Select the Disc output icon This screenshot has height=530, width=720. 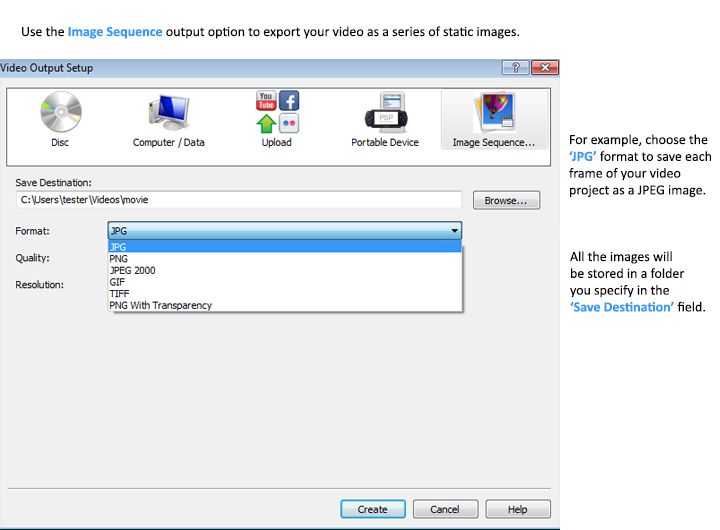pyautogui.click(x=60, y=119)
